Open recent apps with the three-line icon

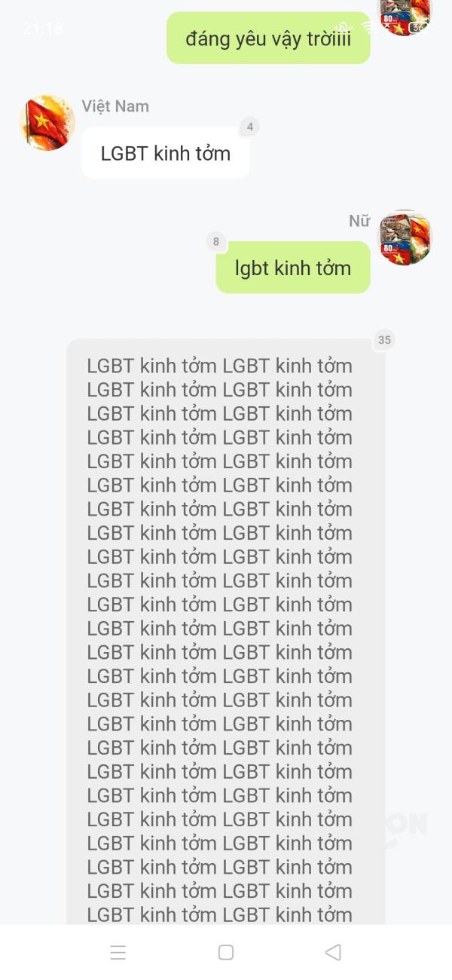click(x=118, y=952)
